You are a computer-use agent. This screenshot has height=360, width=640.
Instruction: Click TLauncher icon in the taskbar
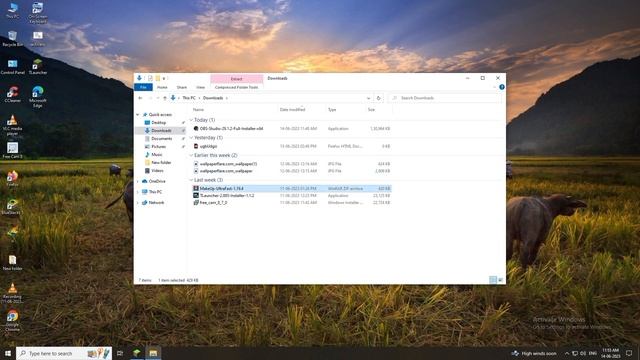point(137,353)
